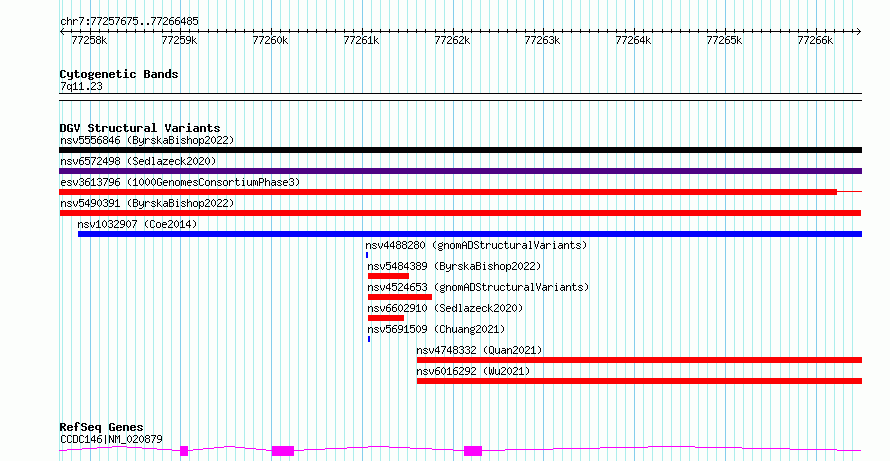
Task: Click the 77260k ruler label
Action: (270, 40)
